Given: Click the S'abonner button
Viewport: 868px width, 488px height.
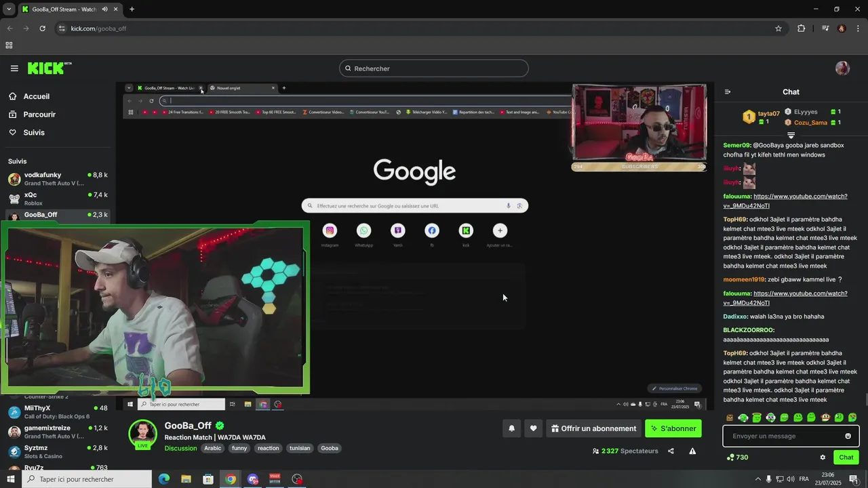Looking at the screenshot, I should (x=673, y=428).
